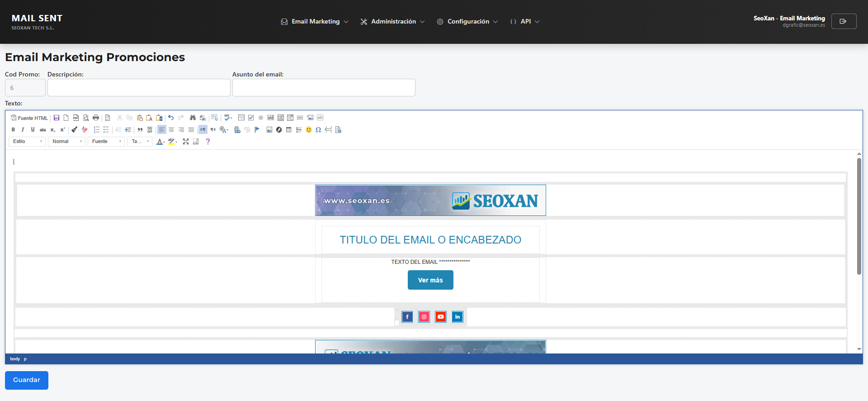Toggle Center alignment

pos(171,129)
